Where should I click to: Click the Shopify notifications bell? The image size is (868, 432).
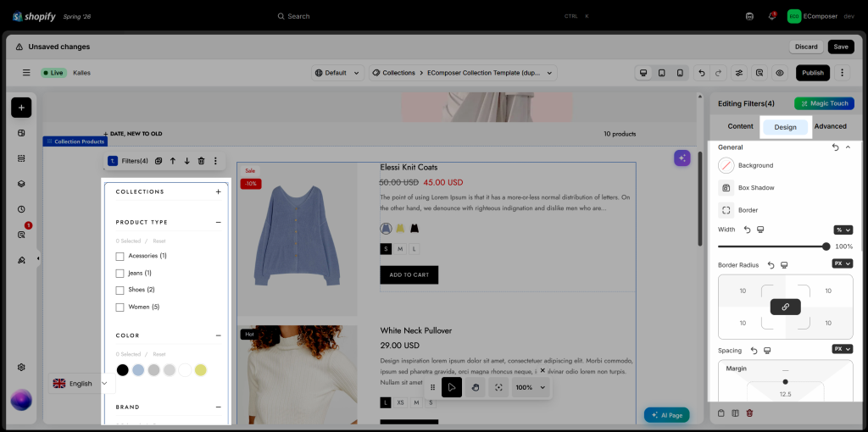coord(771,16)
